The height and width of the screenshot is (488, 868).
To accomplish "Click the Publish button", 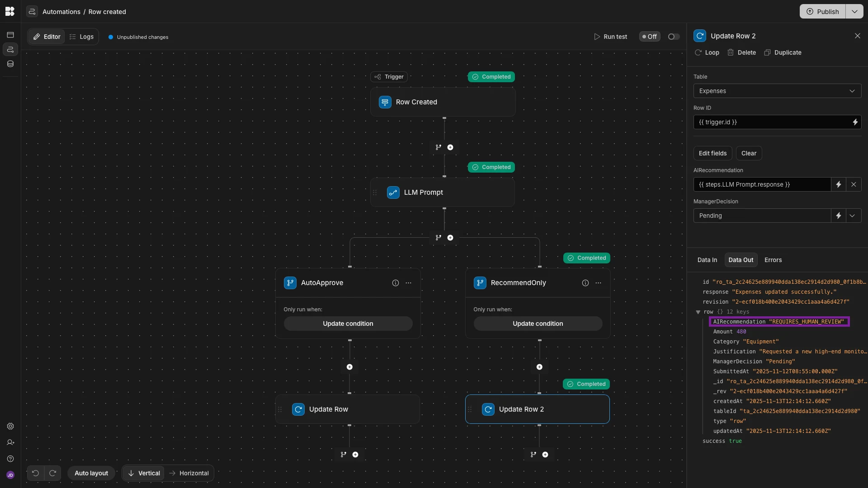I will (x=822, y=11).
